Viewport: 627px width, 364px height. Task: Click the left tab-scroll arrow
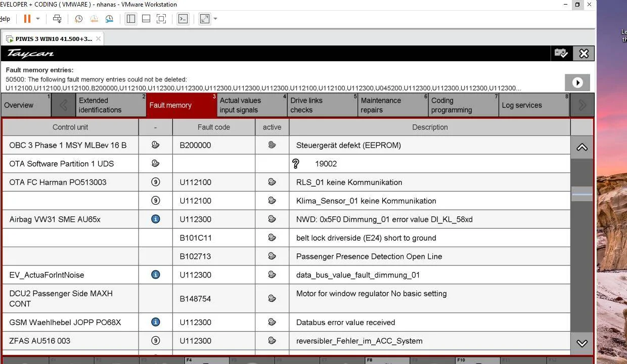(63, 105)
